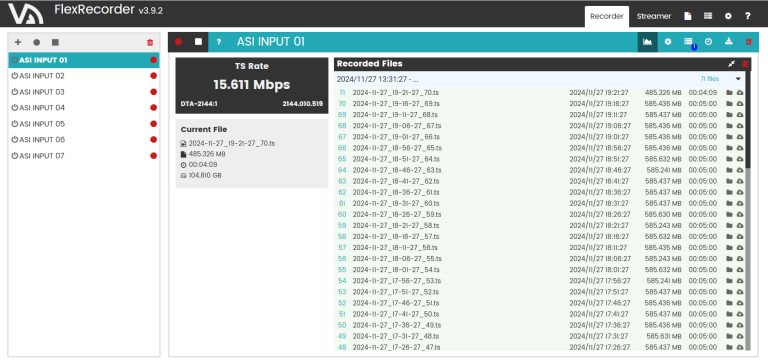Select ASI INPUT 06 in recorder list
This screenshot has height=362, width=768.
point(84,140)
